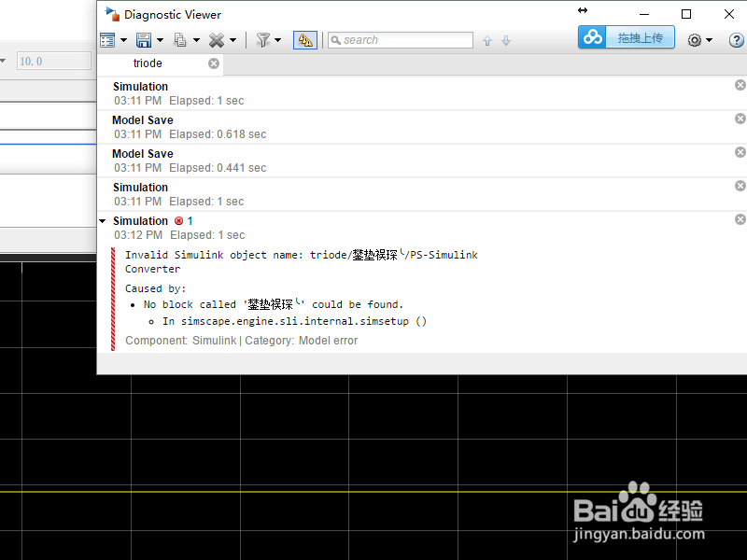Screen dimensions: 747x560
Task: Dismiss the first Simulation 03:11 PM entry
Action: point(740,85)
